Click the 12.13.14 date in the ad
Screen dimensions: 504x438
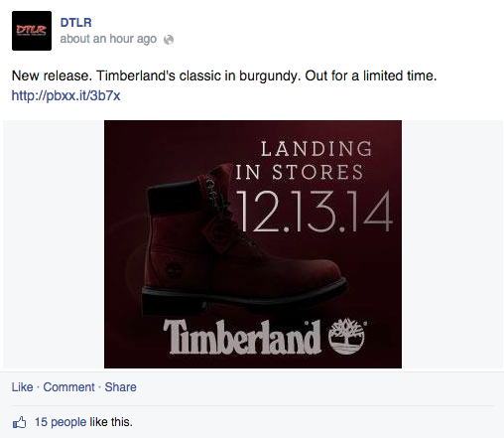[x=315, y=211]
